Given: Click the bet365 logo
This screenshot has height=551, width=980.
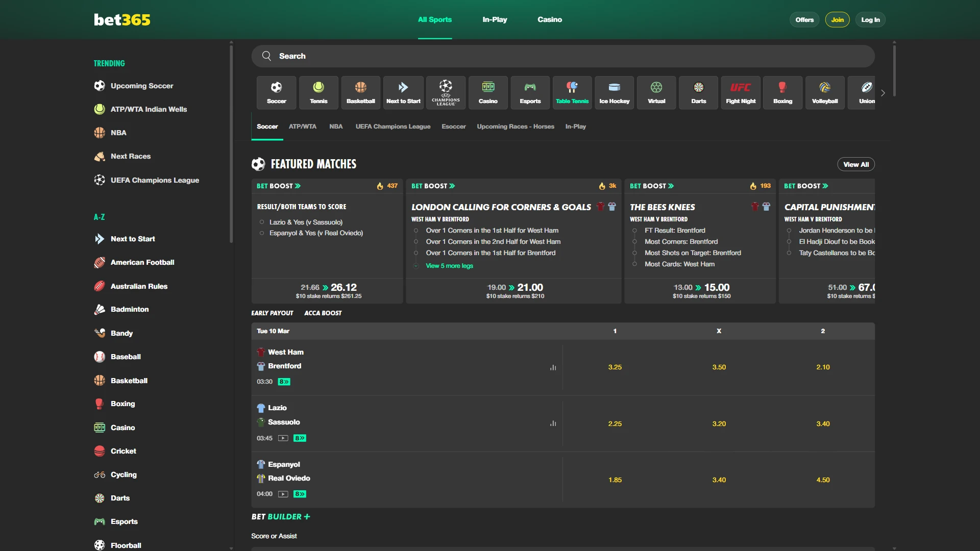Looking at the screenshot, I should click(122, 19).
